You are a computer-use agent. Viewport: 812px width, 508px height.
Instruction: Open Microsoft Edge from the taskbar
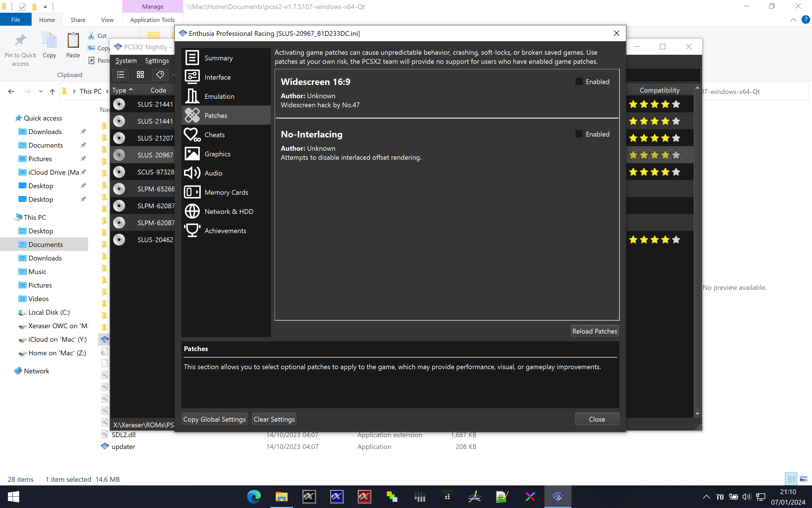[x=254, y=496]
